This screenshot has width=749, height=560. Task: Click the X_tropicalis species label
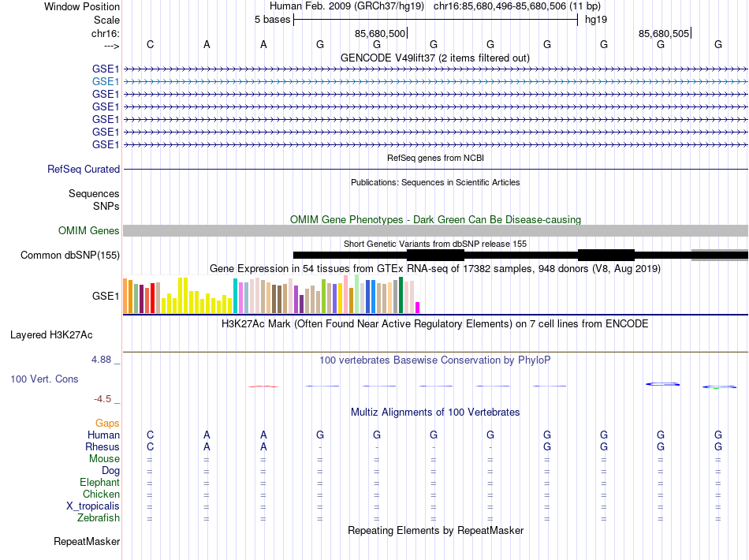93,506
